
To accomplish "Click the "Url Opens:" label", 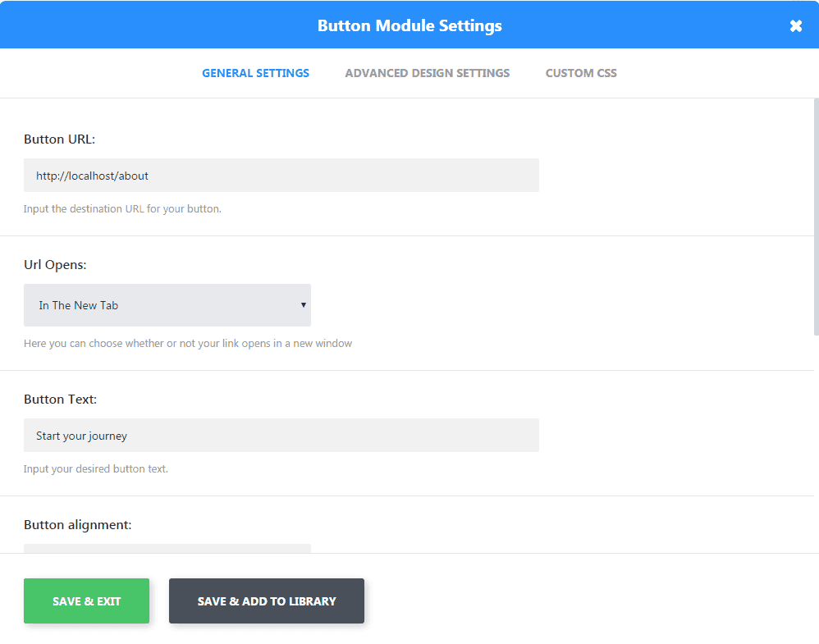I will click(x=55, y=265).
